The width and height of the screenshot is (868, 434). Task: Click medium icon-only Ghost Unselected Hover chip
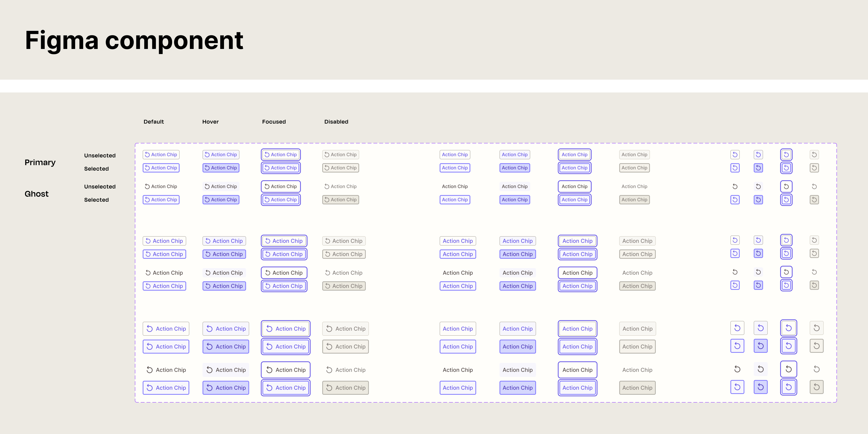(758, 272)
